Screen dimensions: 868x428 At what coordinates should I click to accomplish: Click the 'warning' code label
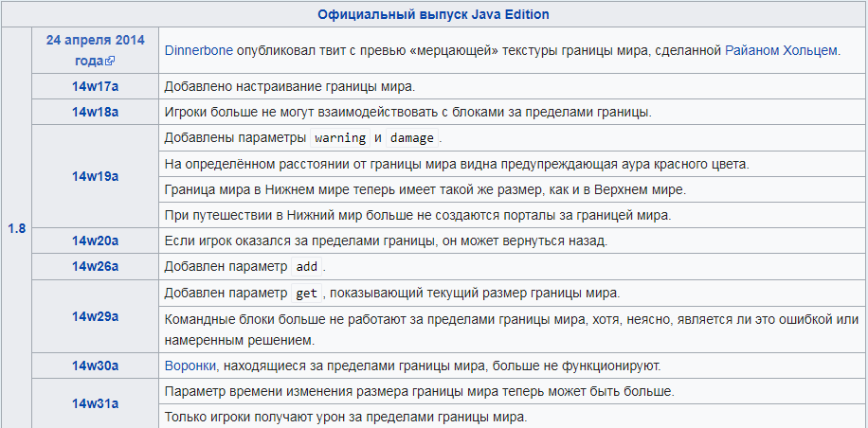(340, 138)
